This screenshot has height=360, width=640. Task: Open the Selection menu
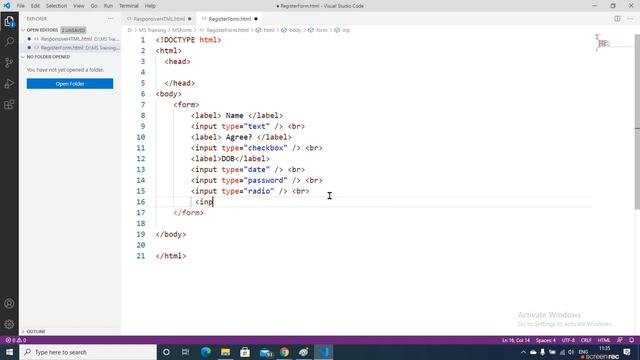pos(56,6)
